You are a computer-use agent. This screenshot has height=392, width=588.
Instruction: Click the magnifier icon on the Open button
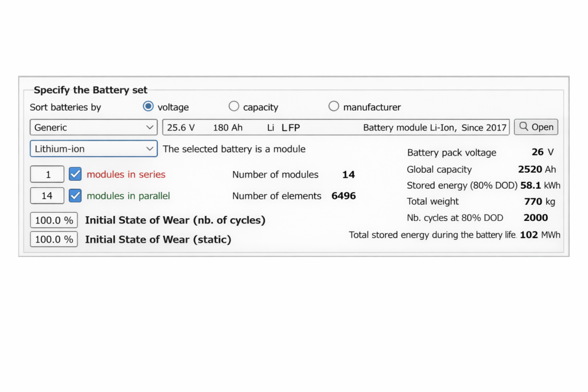[x=525, y=127]
